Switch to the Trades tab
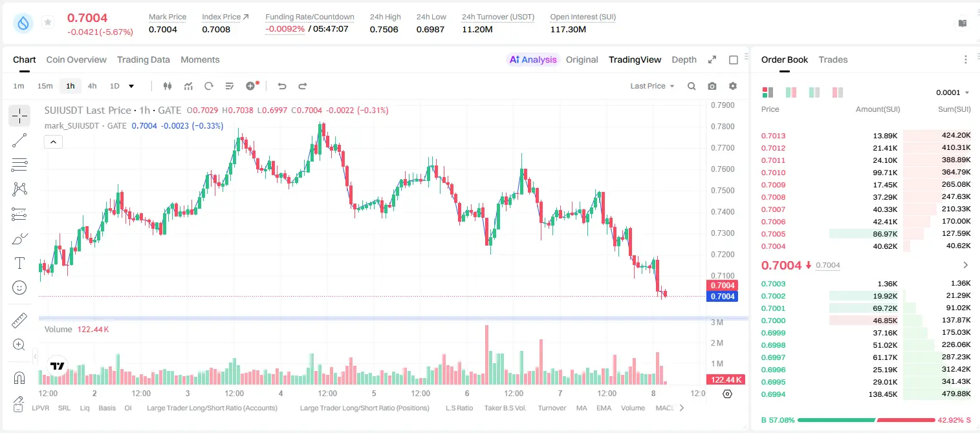The height and width of the screenshot is (433, 980). (833, 59)
